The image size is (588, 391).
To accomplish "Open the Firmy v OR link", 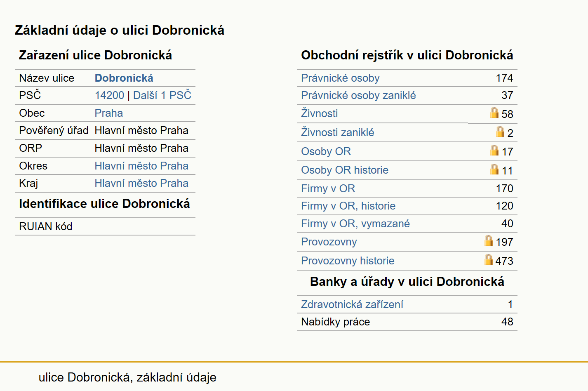I will 328,188.
